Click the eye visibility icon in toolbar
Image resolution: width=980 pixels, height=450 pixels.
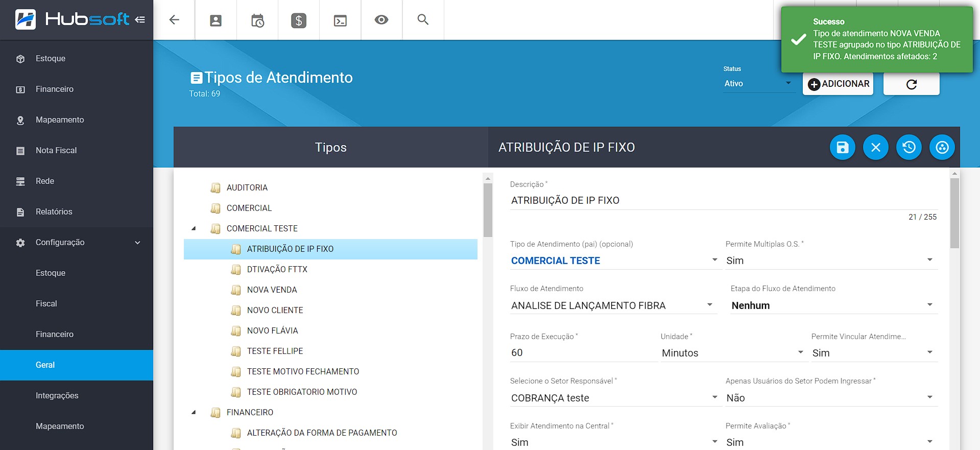[x=381, y=20]
